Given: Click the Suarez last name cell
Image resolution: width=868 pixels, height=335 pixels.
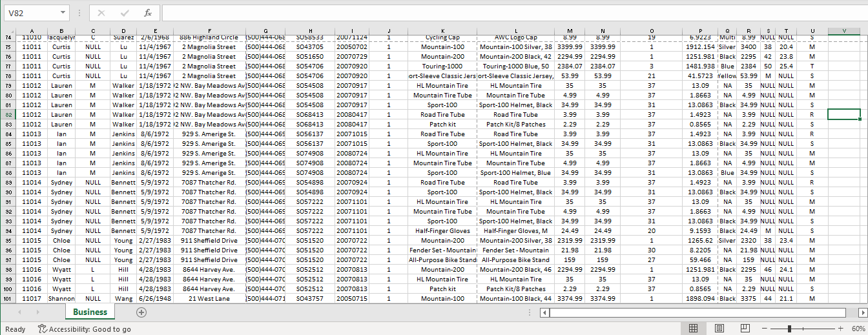Looking at the screenshot, I should click(123, 37).
